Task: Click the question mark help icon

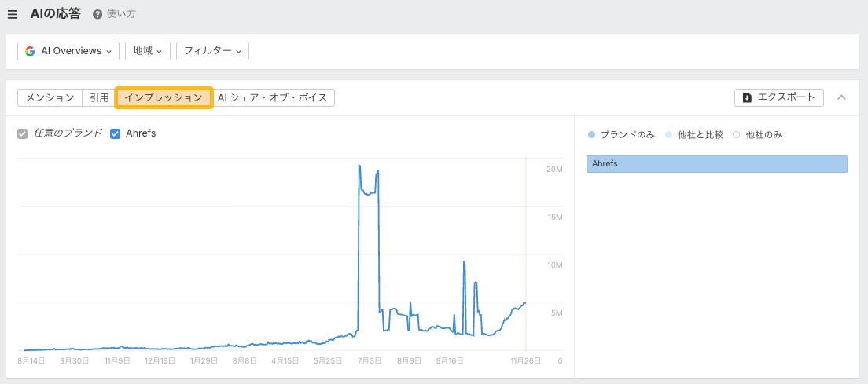Action: tap(97, 14)
